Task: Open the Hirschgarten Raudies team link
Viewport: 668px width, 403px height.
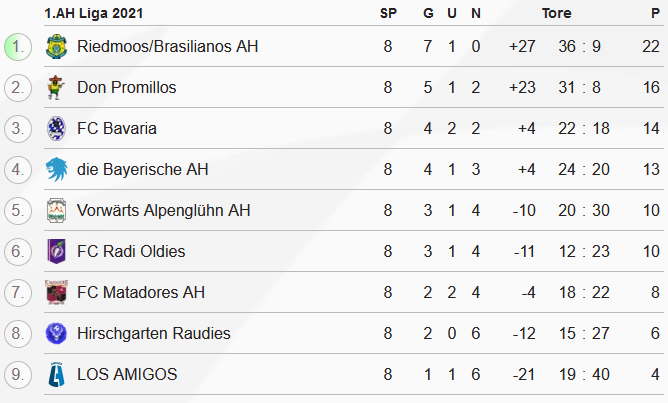Action: point(153,334)
